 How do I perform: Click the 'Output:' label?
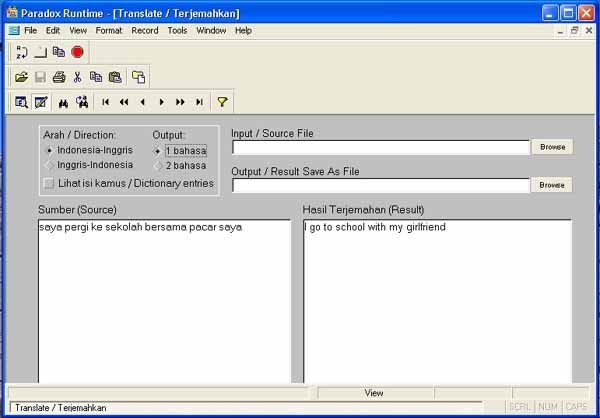(169, 135)
